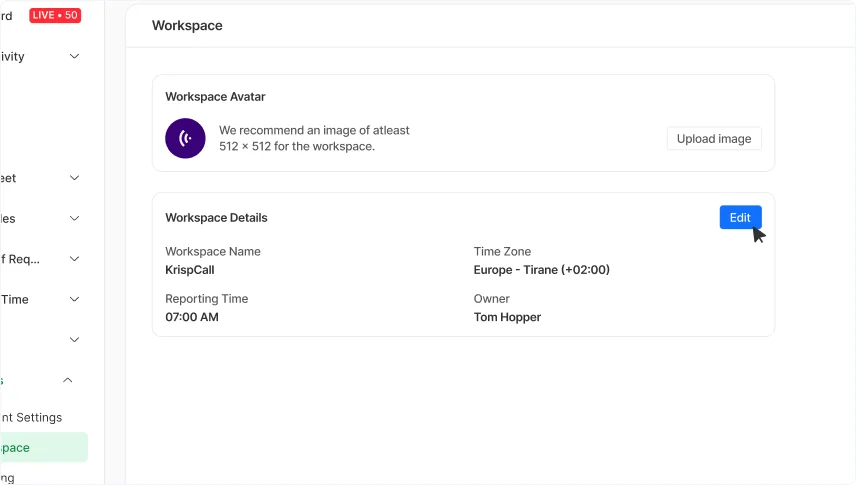Open the "nt Settings" sidebar submenu item
The width and height of the screenshot is (856, 485).
[31, 418]
